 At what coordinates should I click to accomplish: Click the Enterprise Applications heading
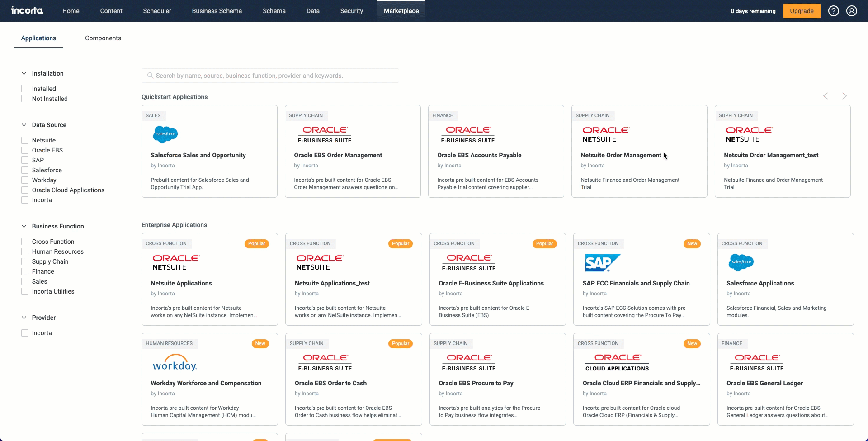click(174, 225)
